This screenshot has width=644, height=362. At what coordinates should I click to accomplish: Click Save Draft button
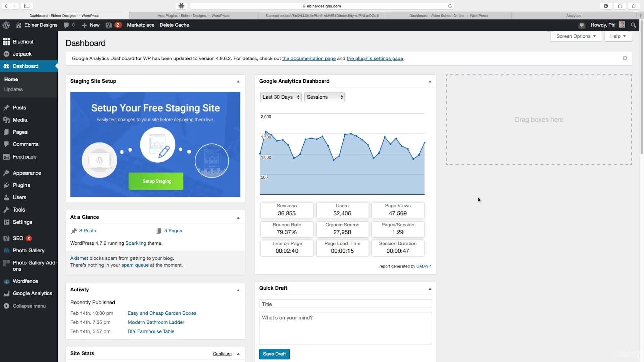point(274,354)
